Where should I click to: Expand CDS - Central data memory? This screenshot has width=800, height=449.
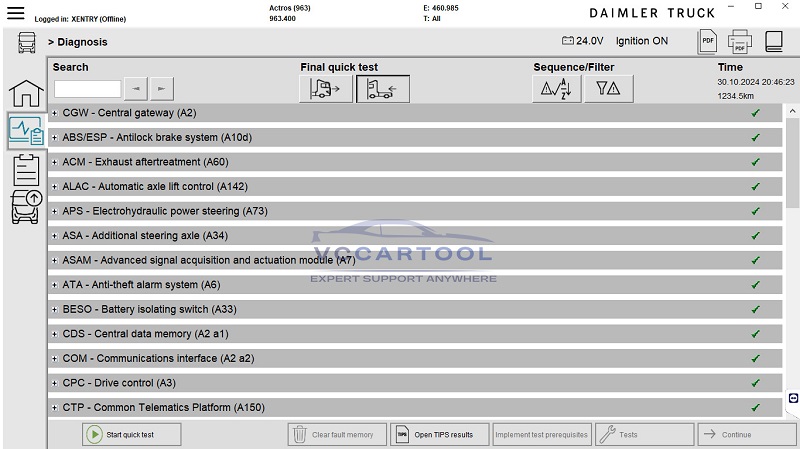coord(55,334)
